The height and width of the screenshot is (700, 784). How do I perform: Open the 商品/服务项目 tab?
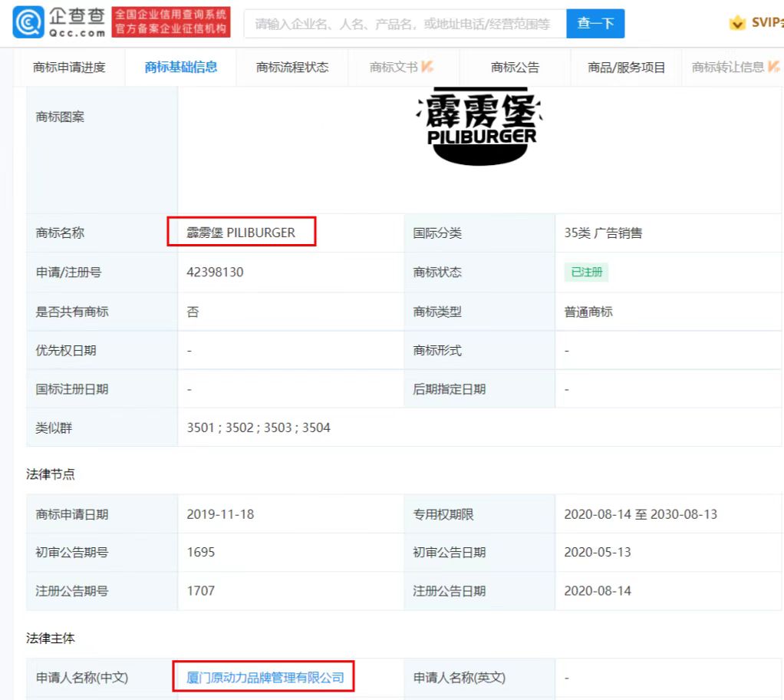pyautogui.click(x=627, y=67)
